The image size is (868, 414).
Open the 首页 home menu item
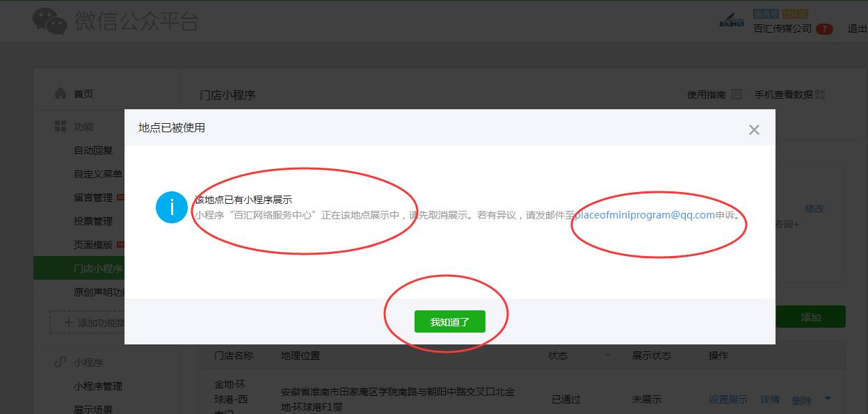(83, 94)
